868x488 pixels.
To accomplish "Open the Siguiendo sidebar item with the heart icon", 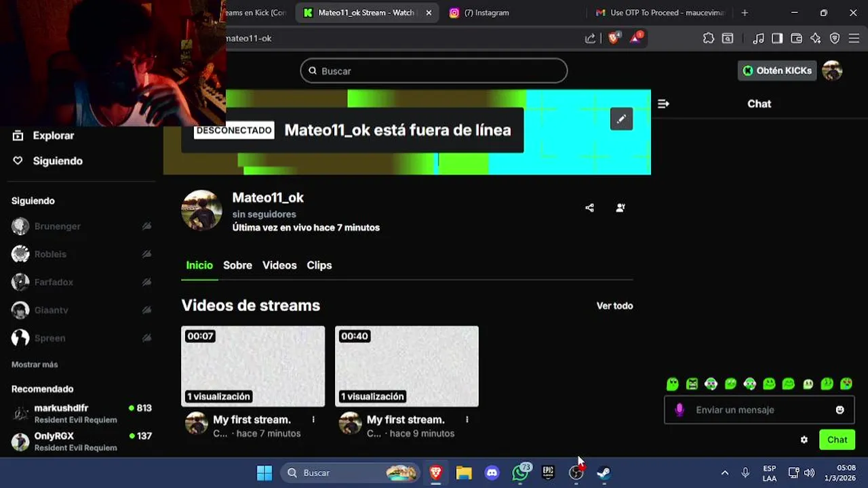I will [47, 161].
